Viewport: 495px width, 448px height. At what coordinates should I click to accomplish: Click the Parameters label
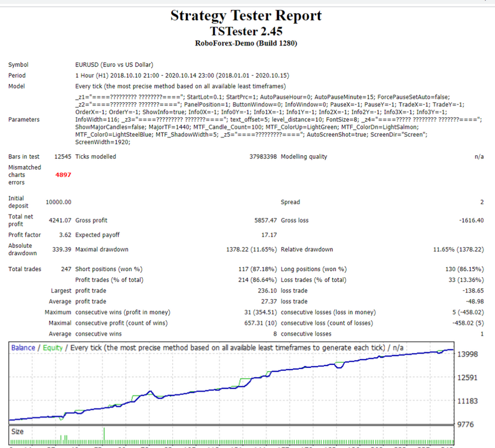click(24, 119)
